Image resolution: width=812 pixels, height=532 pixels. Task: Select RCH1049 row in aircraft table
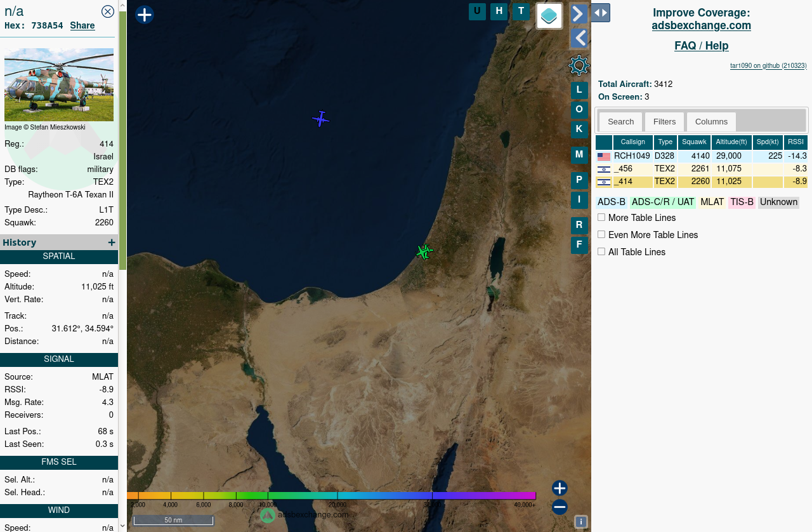702,156
